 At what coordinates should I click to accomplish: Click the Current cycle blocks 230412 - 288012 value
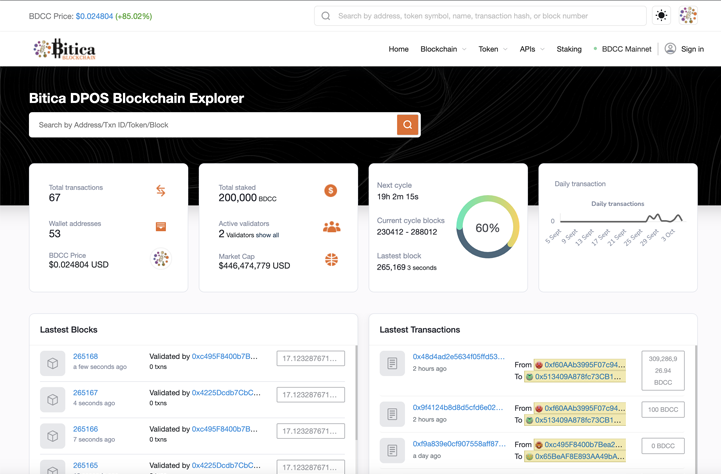(407, 232)
